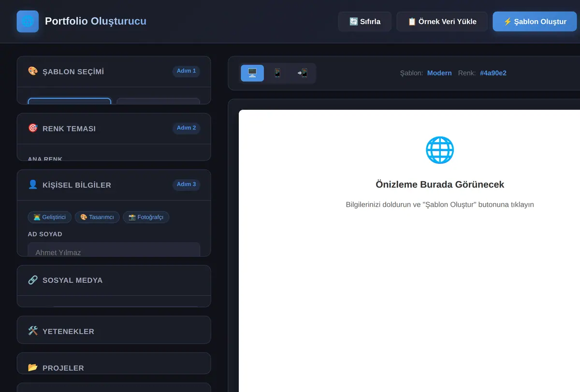Click the #4a90e2 color value text
The height and width of the screenshot is (392, 580).
pyautogui.click(x=493, y=73)
